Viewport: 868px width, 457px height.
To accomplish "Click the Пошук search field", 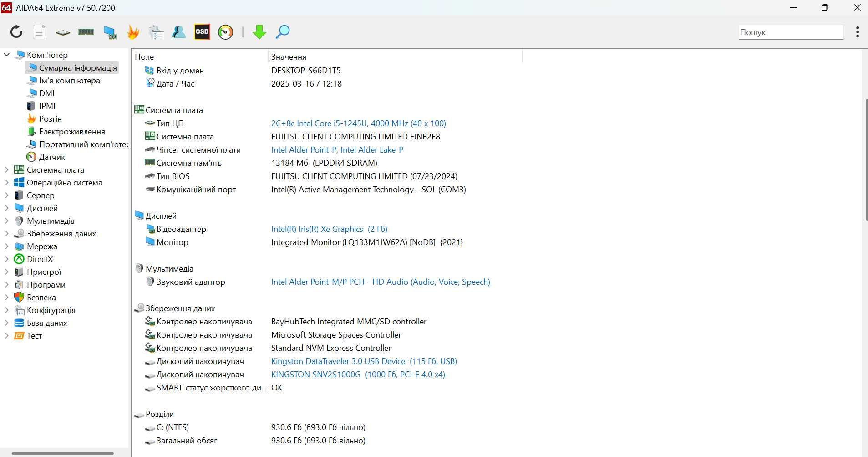I will coord(791,32).
